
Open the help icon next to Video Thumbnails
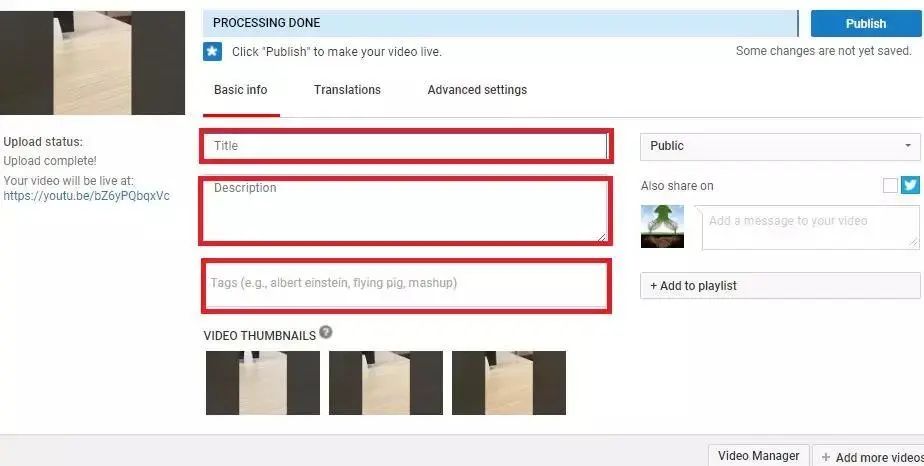pyautogui.click(x=326, y=332)
